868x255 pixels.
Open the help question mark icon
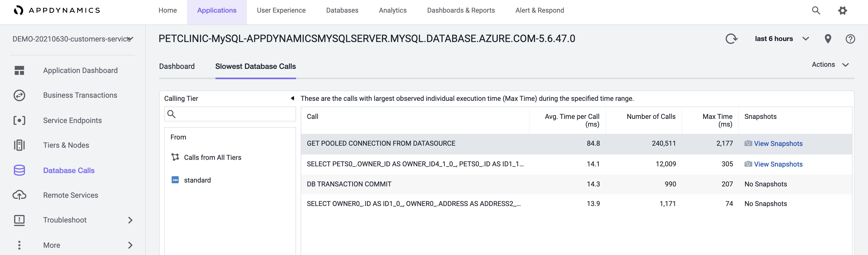point(850,39)
